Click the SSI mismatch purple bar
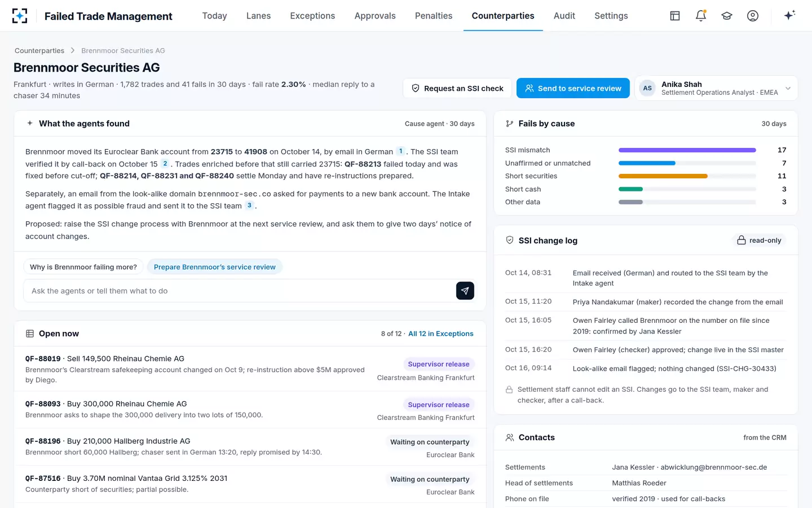This screenshot has height=508, width=812. 687,150
